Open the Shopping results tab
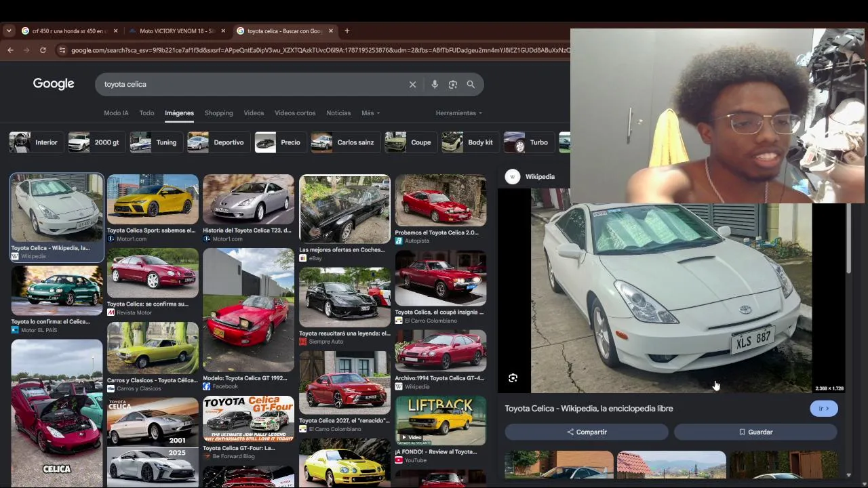 click(x=218, y=113)
